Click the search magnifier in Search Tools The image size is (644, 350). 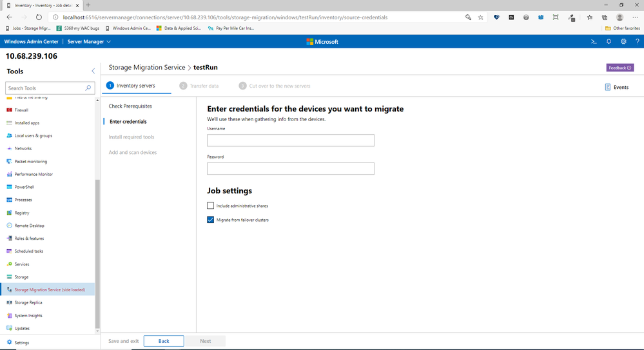(x=88, y=88)
